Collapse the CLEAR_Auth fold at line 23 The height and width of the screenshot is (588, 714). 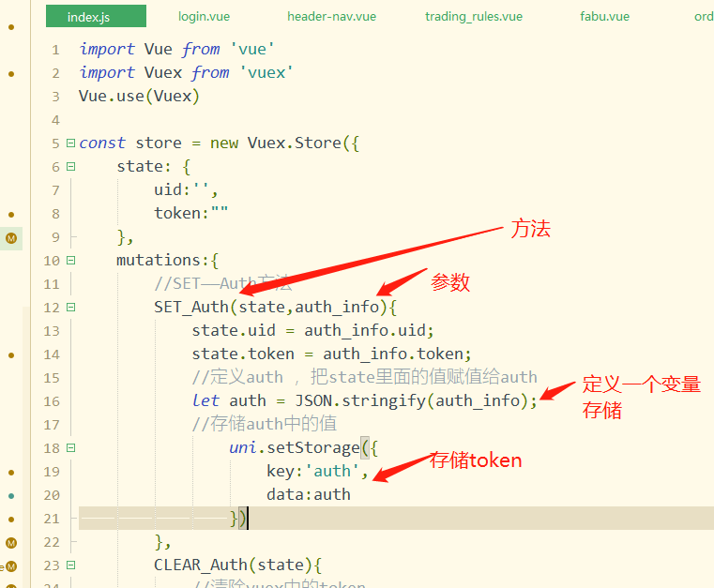(x=70, y=565)
